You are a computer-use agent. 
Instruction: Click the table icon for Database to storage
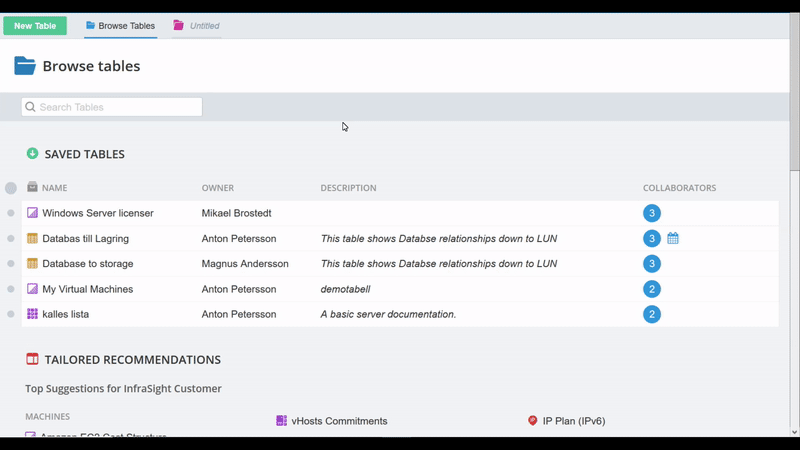[x=32, y=263]
